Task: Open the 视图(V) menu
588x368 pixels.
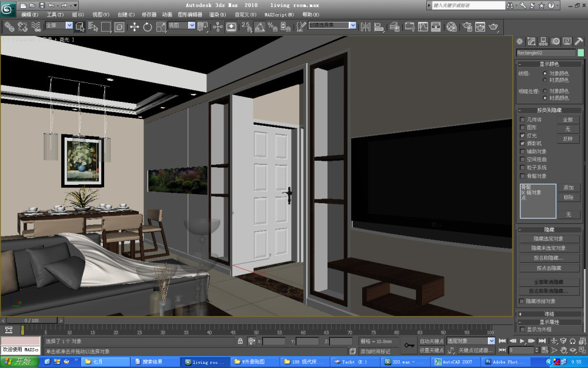Action: (x=101, y=15)
